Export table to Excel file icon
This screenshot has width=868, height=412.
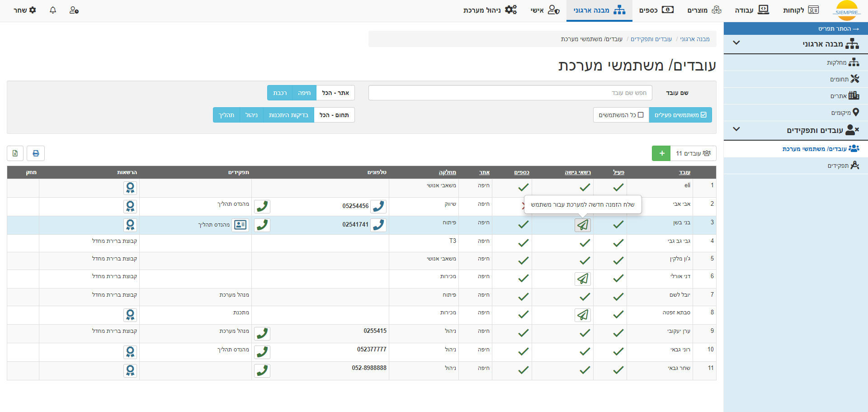point(15,153)
